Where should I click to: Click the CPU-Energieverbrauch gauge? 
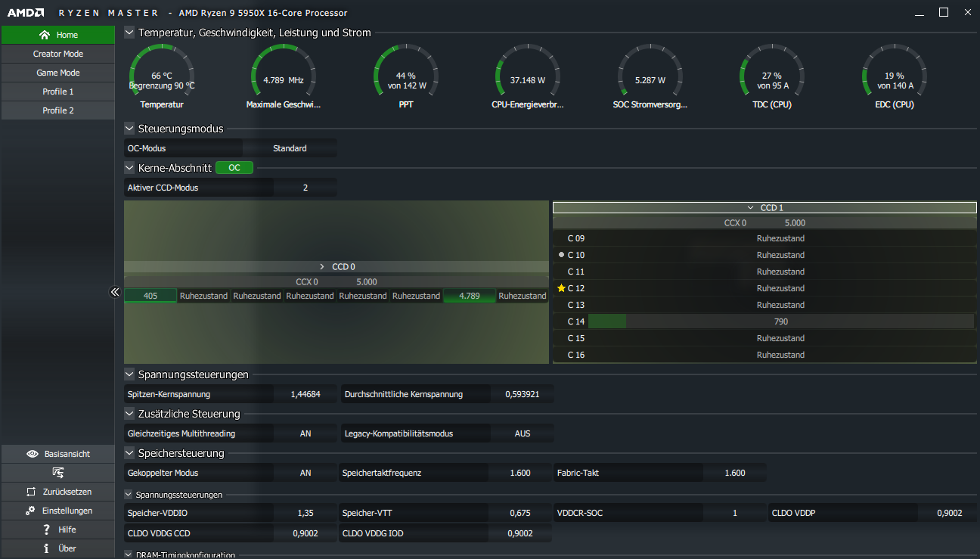[x=527, y=75]
